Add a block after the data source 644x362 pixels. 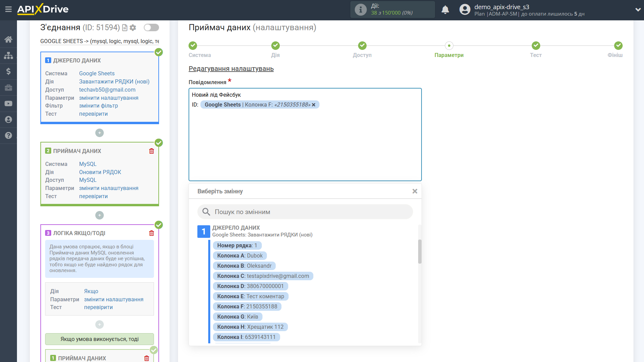[x=99, y=133]
